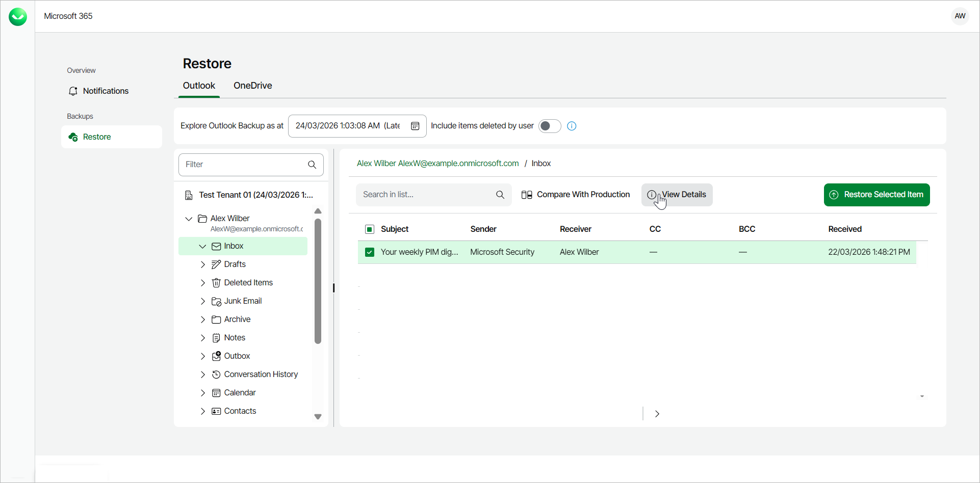
Task: Expand the Calendar folder
Action: point(203,393)
